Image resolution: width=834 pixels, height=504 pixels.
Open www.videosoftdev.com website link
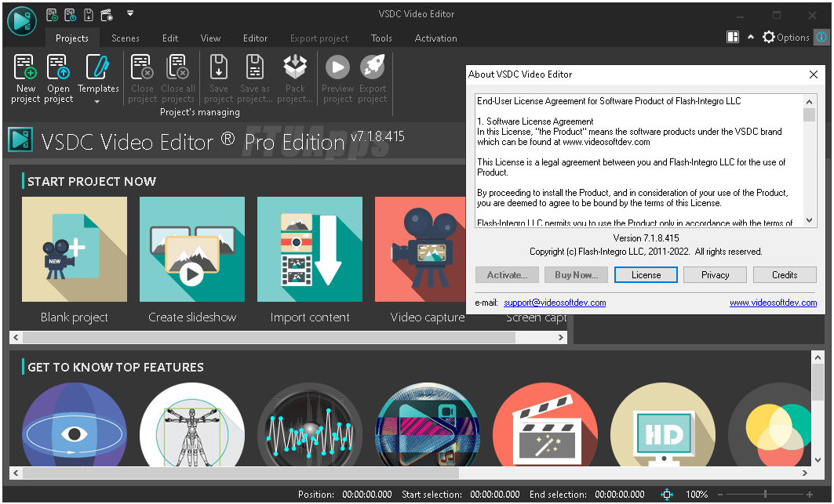click(x=774, y=303)
